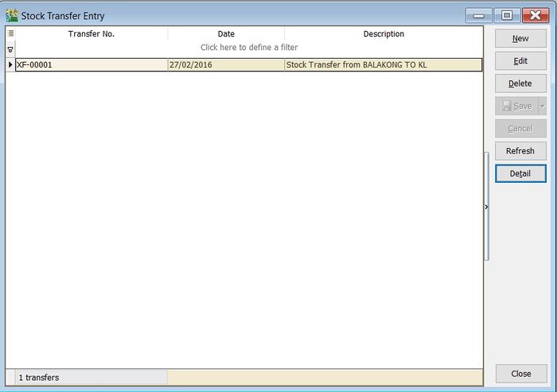Open the grid column chooser icon

10,34
